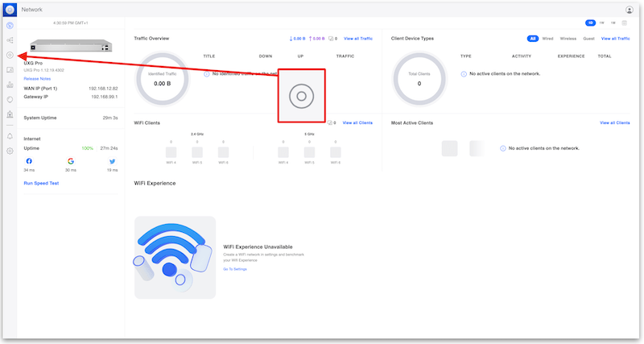The height and width of the screenshot is (344, 644).
Task: Click the Traffic Overview client count icon
Action: (331, 39)
